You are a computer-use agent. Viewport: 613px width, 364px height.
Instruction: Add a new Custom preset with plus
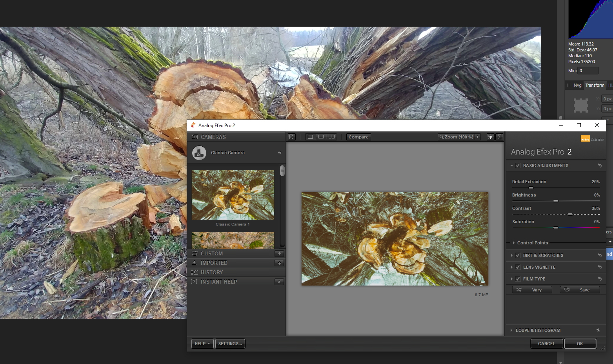click(x=279, y=254)
